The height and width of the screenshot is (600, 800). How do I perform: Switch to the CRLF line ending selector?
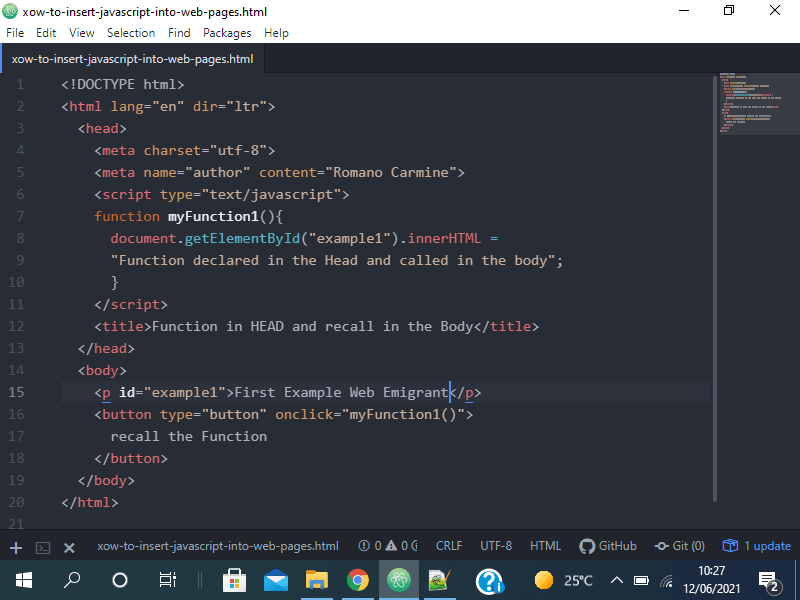pos(448,546)
